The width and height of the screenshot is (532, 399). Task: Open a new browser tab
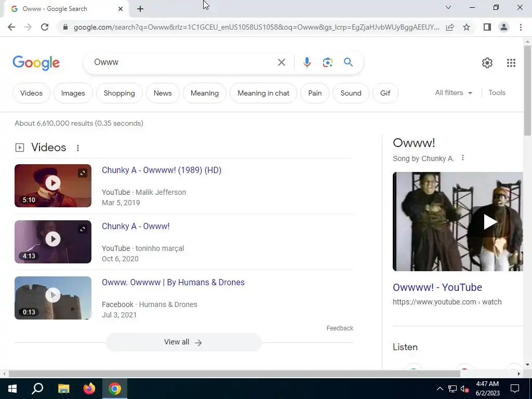[x=140, y=9]
